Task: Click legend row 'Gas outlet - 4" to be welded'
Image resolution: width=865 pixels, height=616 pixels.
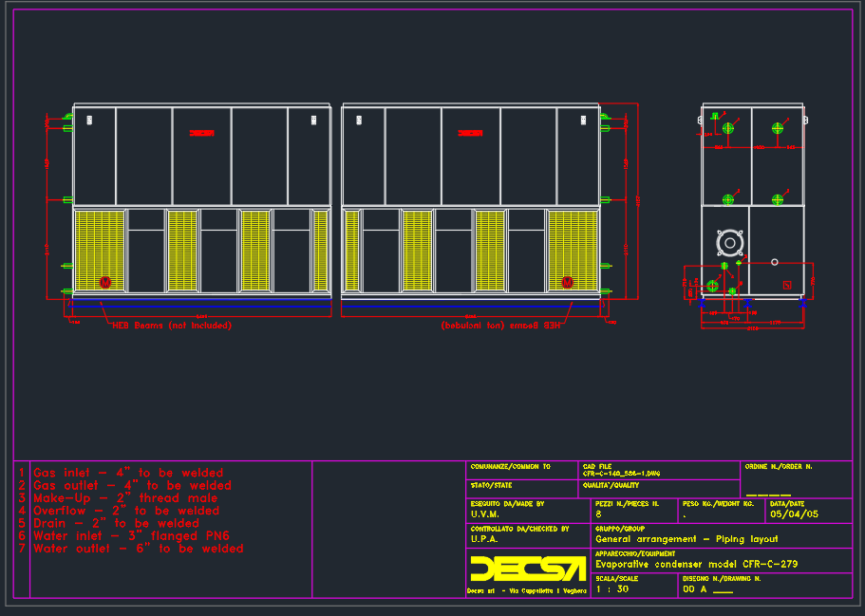Action: 132,485
